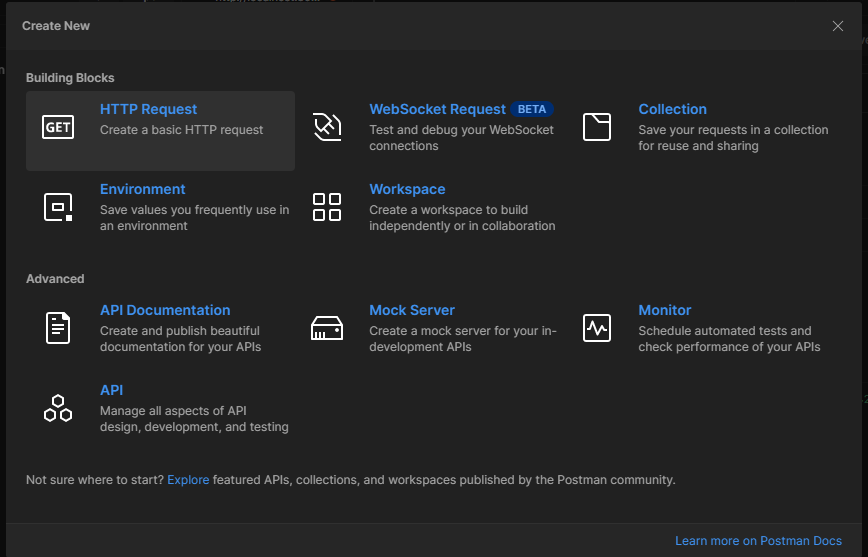Click 'Create a basic HTTP request' description
Viewport: 868px width, 557px height.
tap(182, 130)
